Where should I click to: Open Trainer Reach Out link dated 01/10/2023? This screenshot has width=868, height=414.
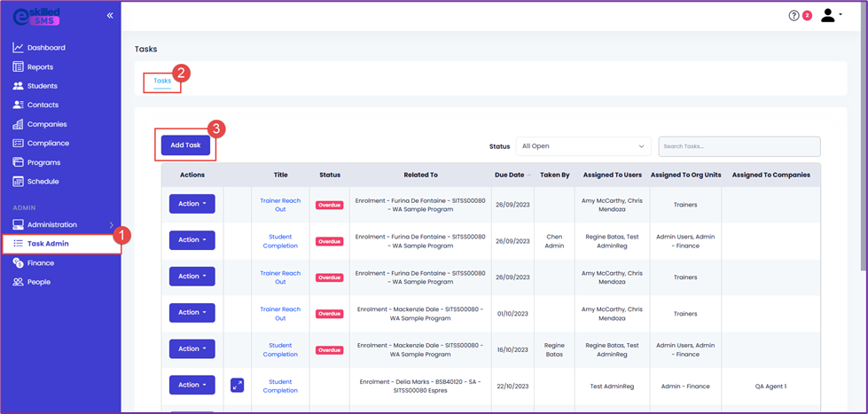pyautogui.click(x=280, y=314)
